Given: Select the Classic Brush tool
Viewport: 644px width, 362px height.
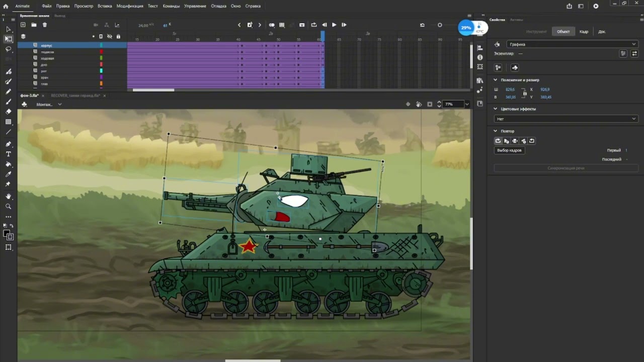Looking at the screenshot, I should coord(9,81).
